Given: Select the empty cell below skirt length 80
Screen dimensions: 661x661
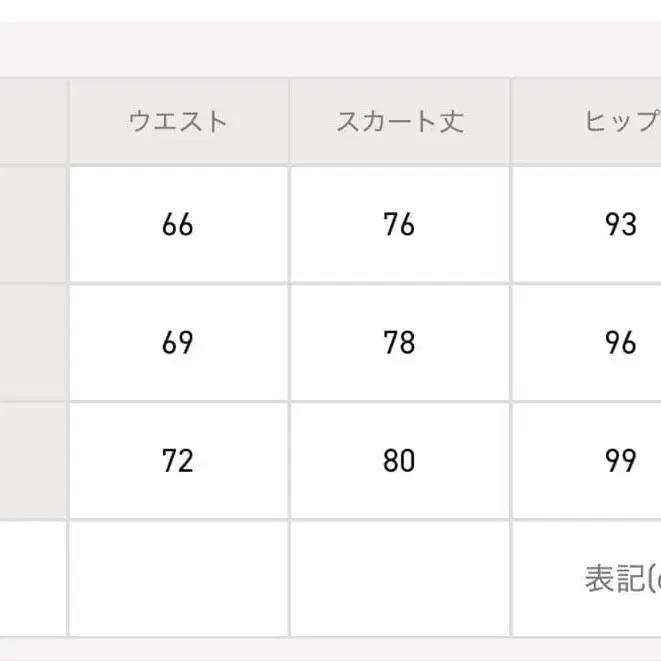Looking at the screenshot, I should (400, 579).
